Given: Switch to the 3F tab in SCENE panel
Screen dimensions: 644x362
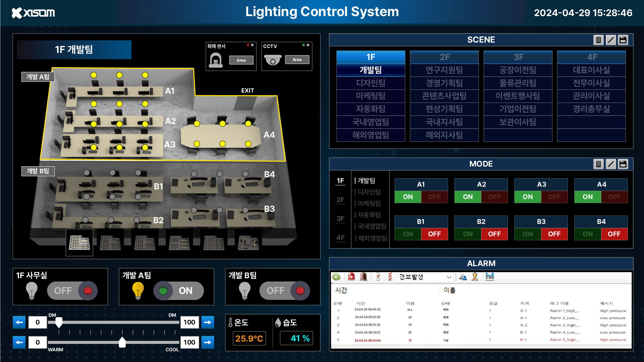Looking at the screenshot, I should (518, 57).
